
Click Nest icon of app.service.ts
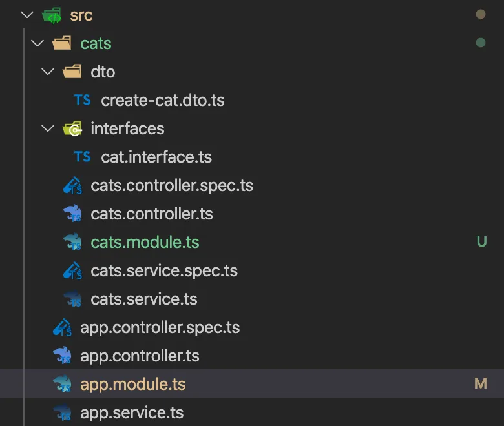tap(63, 412)
